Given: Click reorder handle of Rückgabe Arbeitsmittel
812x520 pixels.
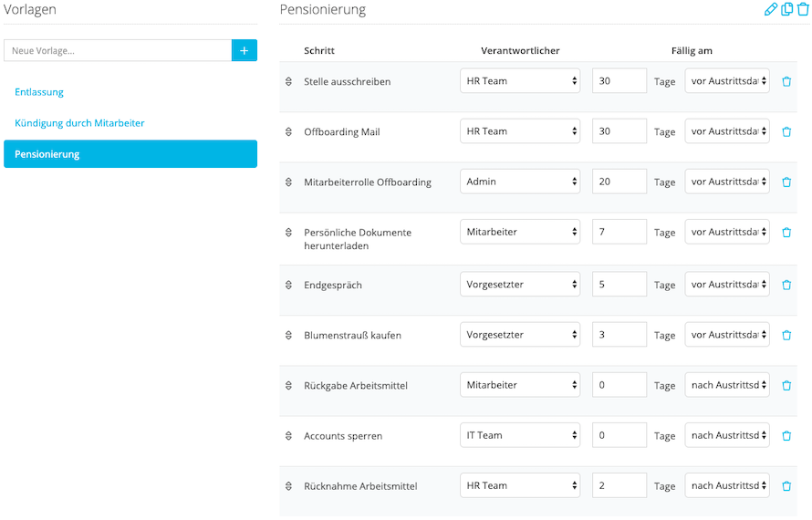Looking at the screenshot, I should [288, 385].
